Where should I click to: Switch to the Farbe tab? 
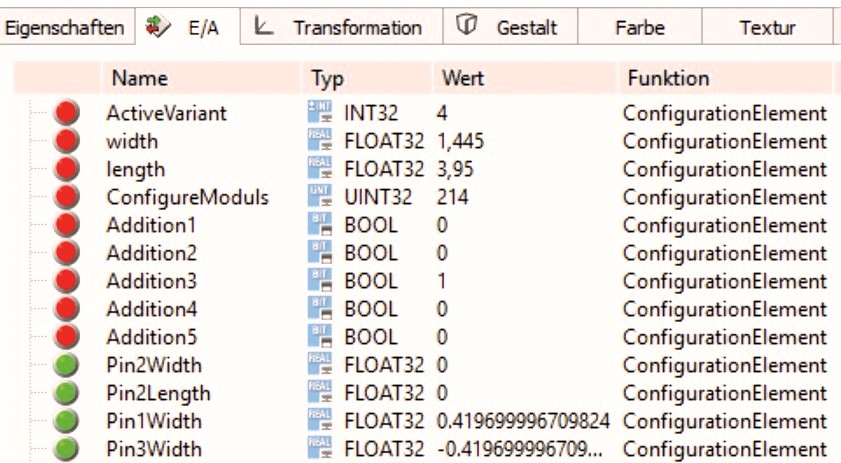click(x=640, y=27)
